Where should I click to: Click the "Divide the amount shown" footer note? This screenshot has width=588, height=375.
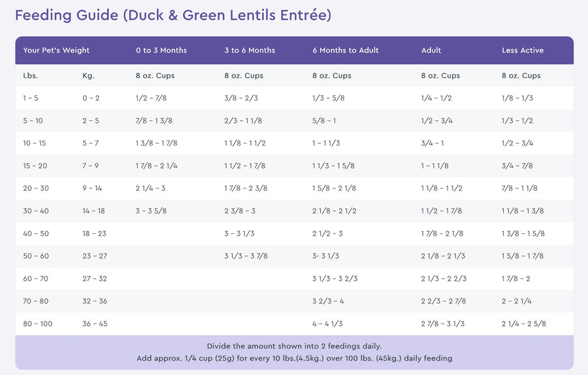[294, 346]
